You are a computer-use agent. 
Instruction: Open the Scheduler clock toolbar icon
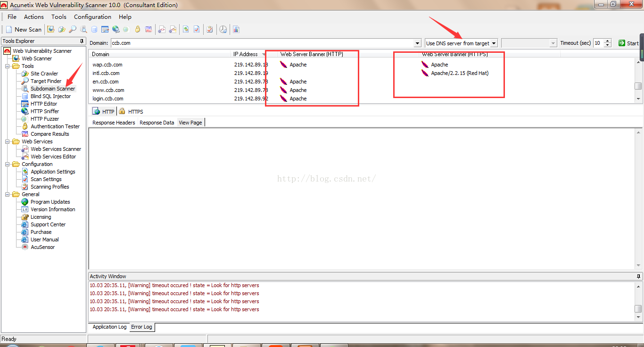223,29
